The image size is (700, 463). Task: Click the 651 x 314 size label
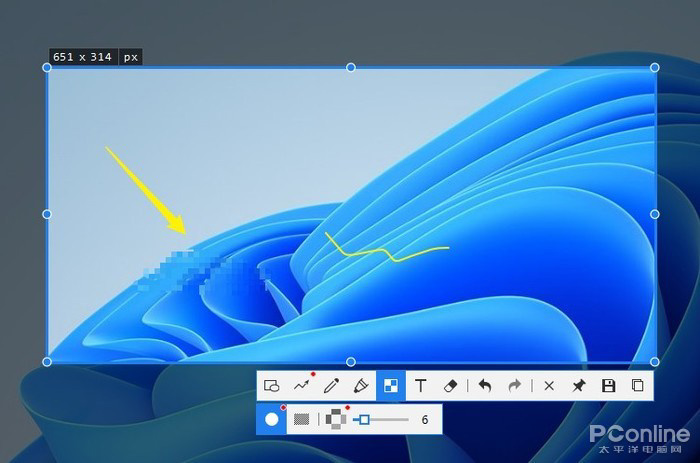83,57
